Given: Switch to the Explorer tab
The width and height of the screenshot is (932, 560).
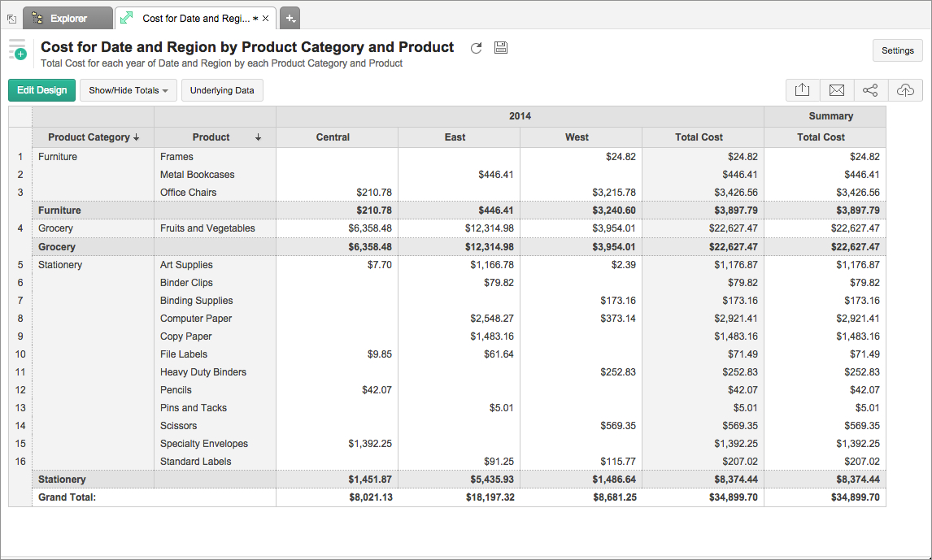Looking at the screenshot, I should (x=68, y=18).
